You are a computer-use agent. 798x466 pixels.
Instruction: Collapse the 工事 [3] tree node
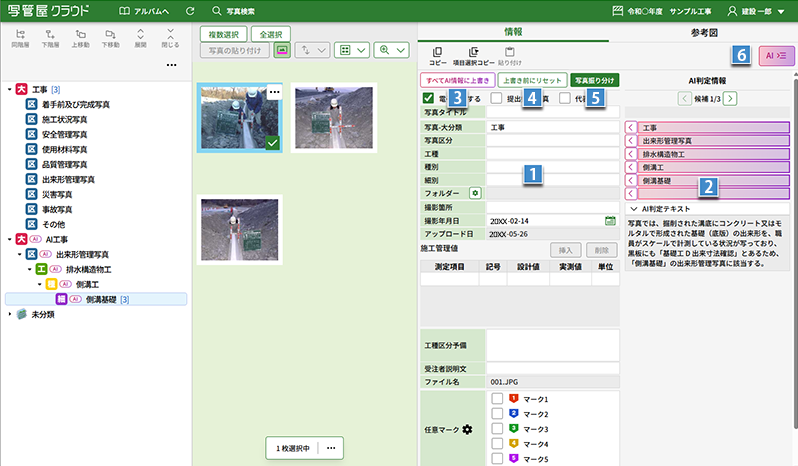pyautogui.click(x=10, y=90)
